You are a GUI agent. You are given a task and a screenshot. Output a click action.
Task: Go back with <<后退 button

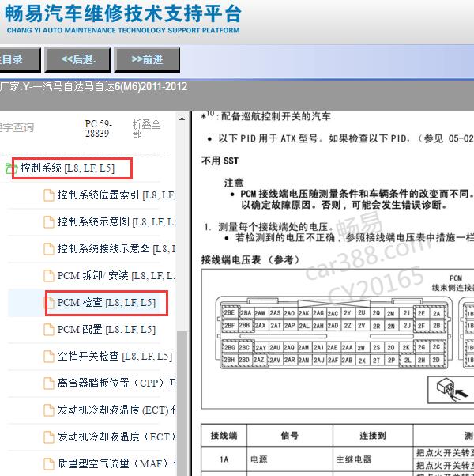click(x=77, y=59)
